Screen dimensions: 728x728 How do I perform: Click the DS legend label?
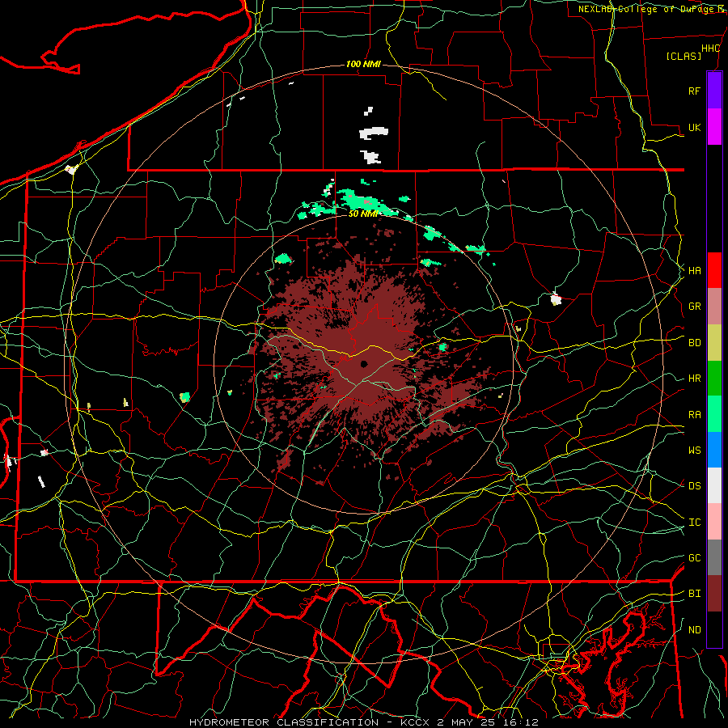click(694, 485)
